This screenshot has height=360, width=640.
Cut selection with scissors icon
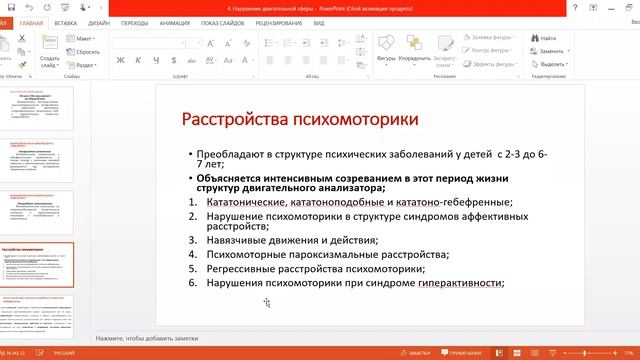[22, 38]
